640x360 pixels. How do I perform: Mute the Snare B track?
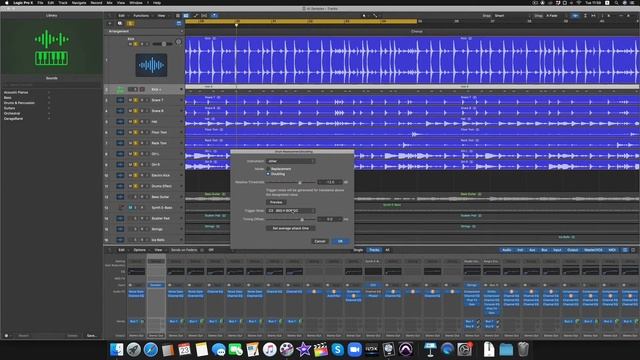click(x=131, y=111)
